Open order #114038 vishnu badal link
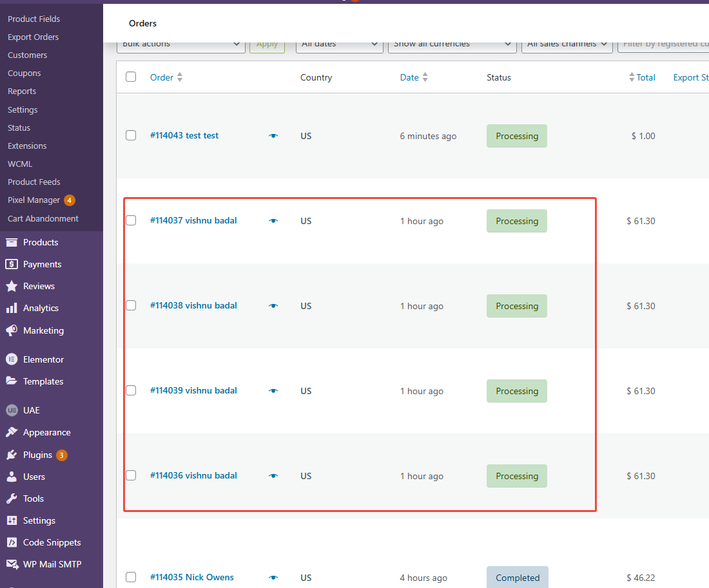 (193, 305)
